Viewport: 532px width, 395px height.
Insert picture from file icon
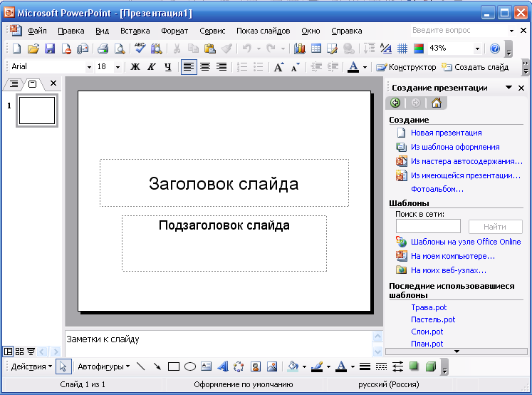click(272, 366)
